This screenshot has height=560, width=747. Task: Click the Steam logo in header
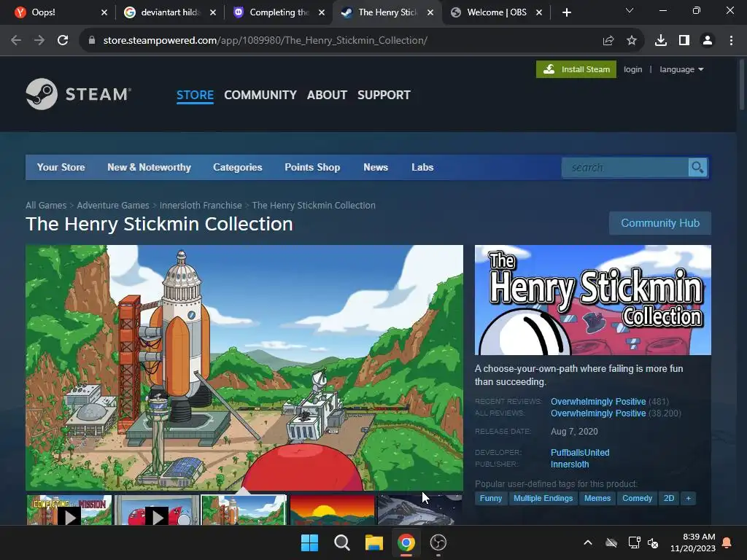coord(79,94)
